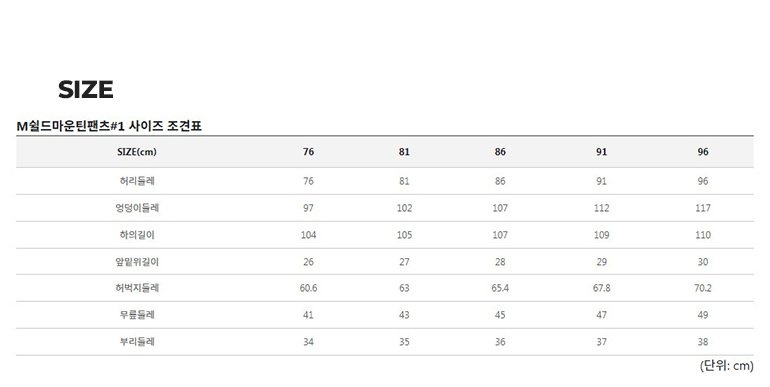The height and width of the screenshot is (387, 770).
Task: Click the 112 hip measurement cell
Action: point(602,208)
